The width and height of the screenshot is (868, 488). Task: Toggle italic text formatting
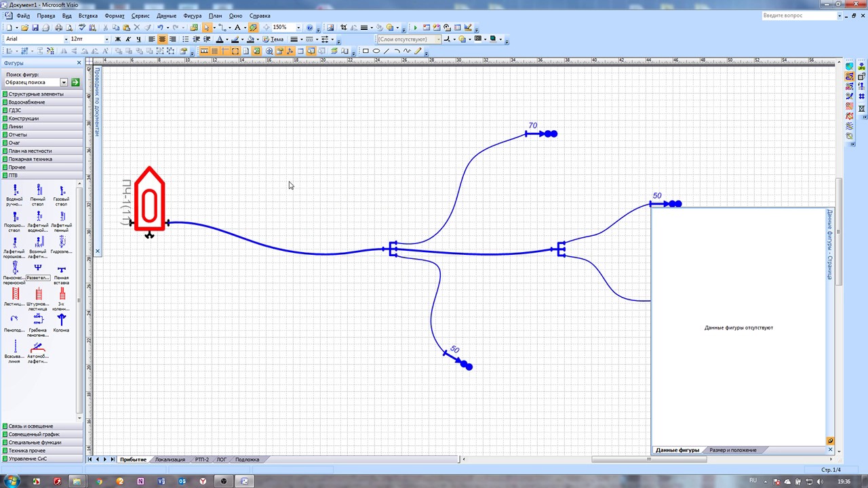[x=128, y=39]
